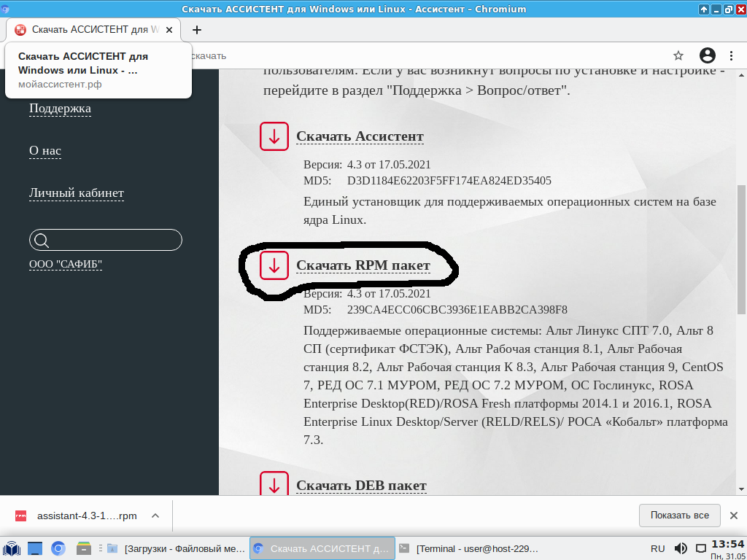Open the Chromium profile avatar menu
The width and height of the screenshot is (747, 560).
(x=708, y=55)
